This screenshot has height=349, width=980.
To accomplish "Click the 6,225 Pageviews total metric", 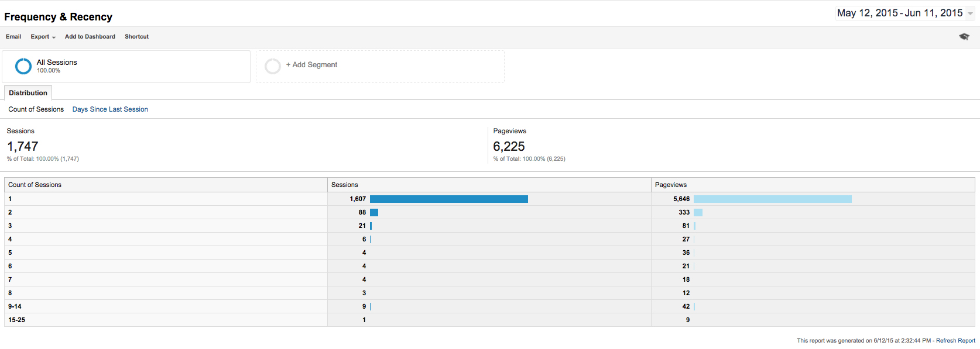I will (509, 146).
